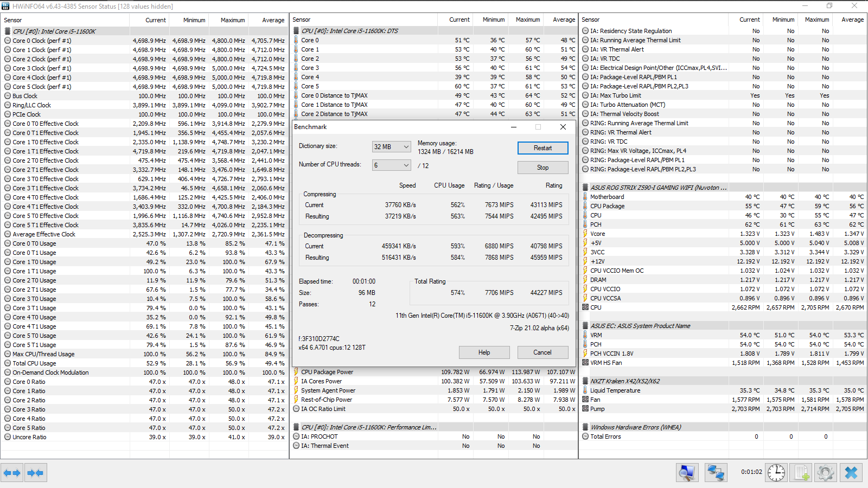868x488 pixels.
Task: Click the networked computers remote icon
Action: [x=716, y=473]
